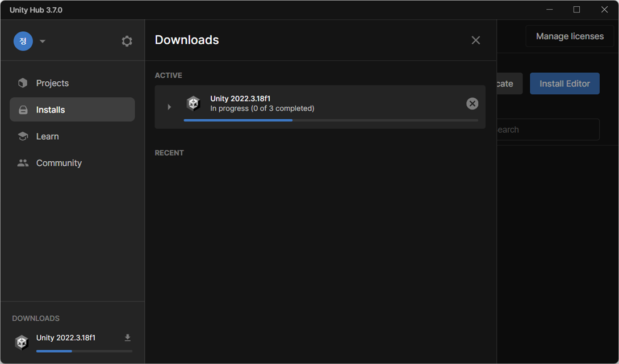
Task: Maximize the Unity Hub window
Action: 577,10
